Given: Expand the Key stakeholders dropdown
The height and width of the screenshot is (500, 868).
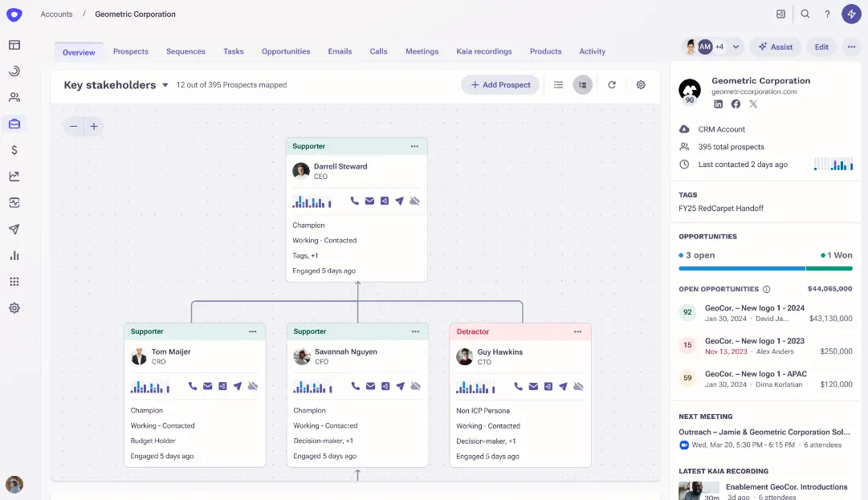Looking at the screenshot, I should tap(165, 84).
